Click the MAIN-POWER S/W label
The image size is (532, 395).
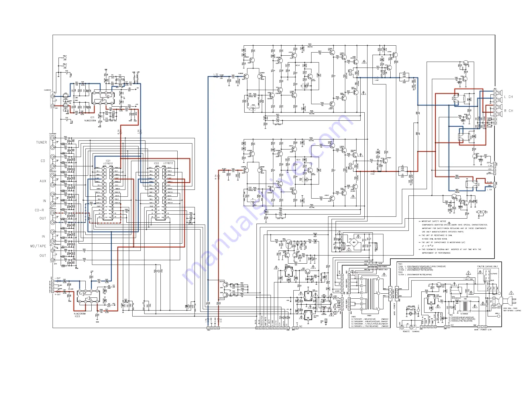tap(483, 330)
